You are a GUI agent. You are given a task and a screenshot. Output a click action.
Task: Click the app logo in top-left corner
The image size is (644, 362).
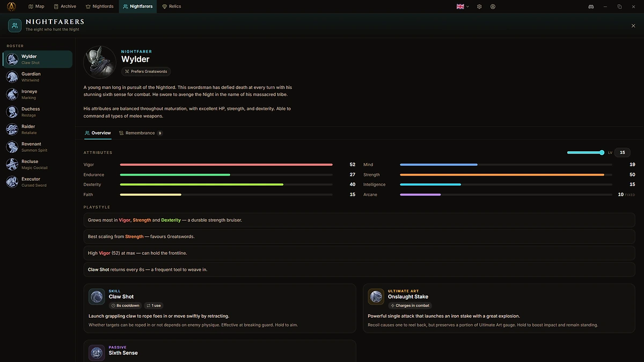tap(11, 6)
